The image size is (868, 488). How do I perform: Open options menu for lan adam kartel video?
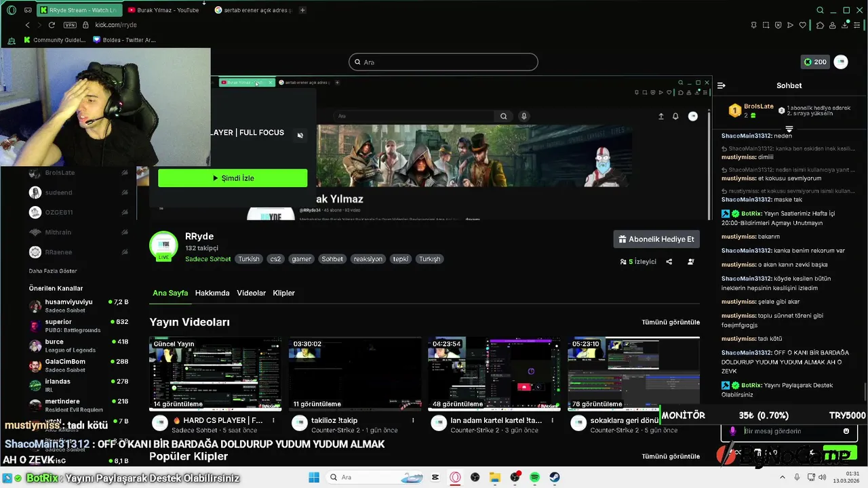(x=553, y=420)
